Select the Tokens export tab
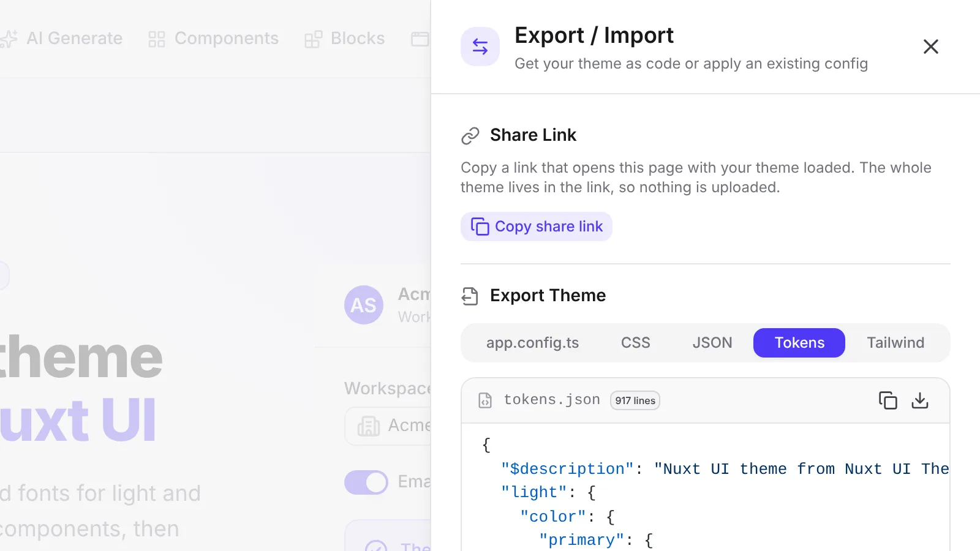 799,343
